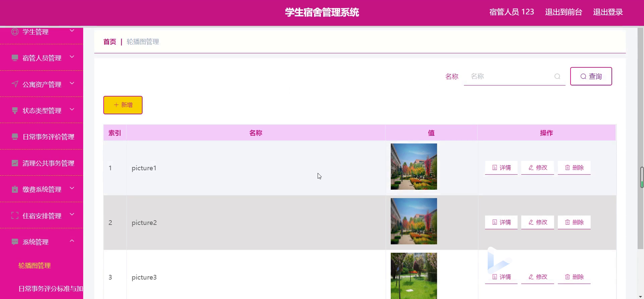
Task: Click the 状态类型管理 sidebar icon
Action: [15, 110]
